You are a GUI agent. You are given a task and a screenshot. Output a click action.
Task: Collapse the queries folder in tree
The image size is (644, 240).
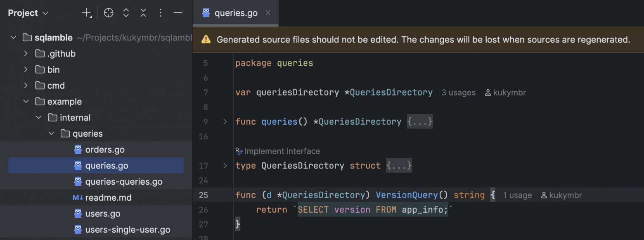(x=52, y=134)
